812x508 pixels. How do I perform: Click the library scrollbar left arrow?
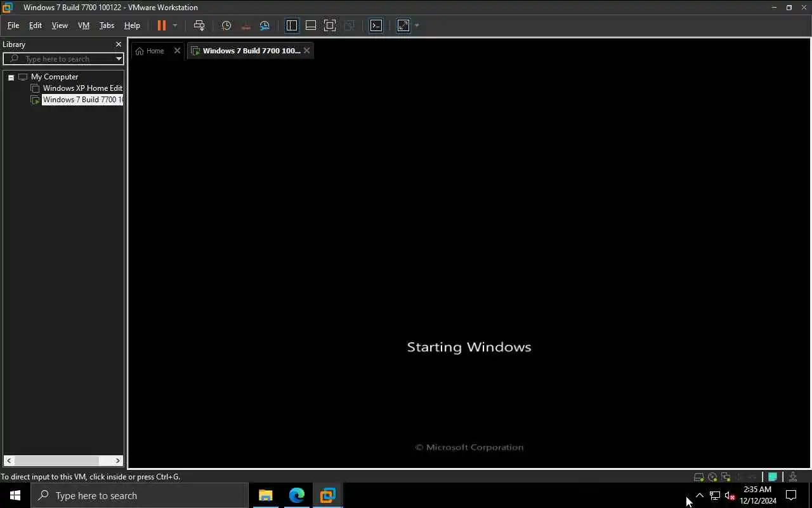coord(8,460)
